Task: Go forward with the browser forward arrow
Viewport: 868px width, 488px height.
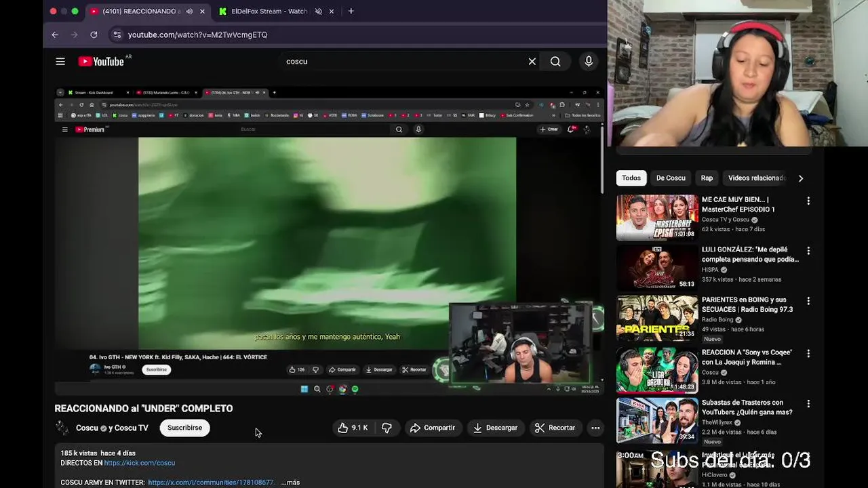Action: point(75,35)
